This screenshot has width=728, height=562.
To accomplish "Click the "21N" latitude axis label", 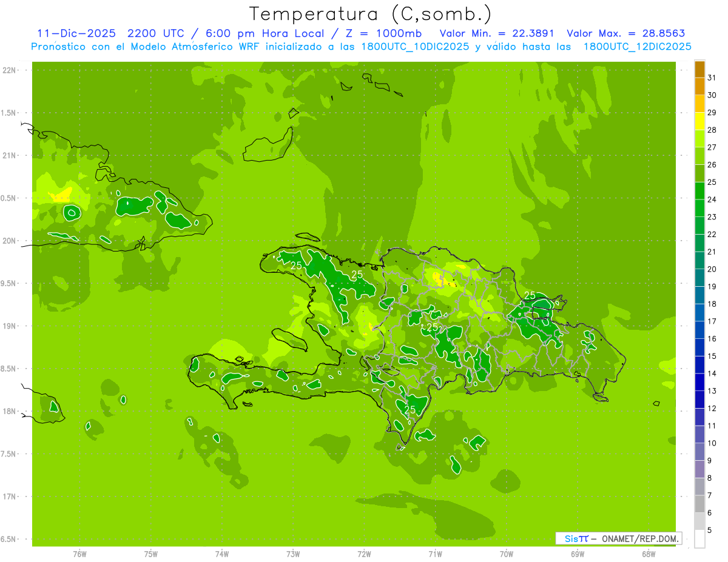I will [10, 155].
